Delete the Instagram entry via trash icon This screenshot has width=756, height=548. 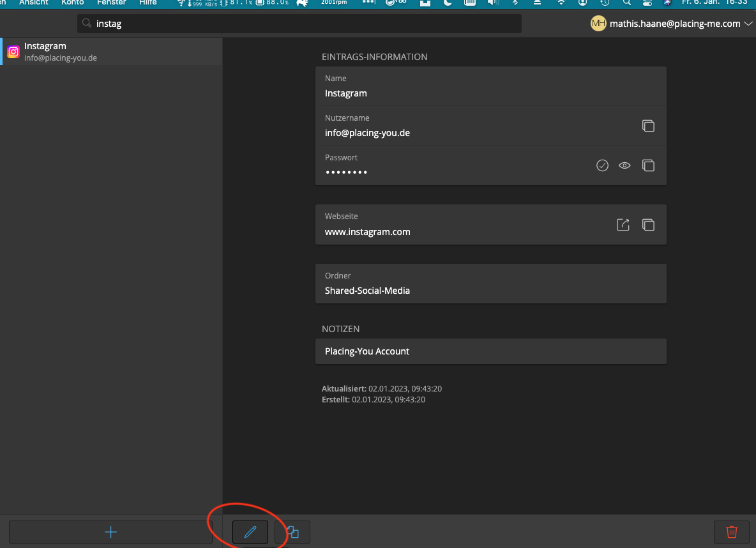coord(731,532)
